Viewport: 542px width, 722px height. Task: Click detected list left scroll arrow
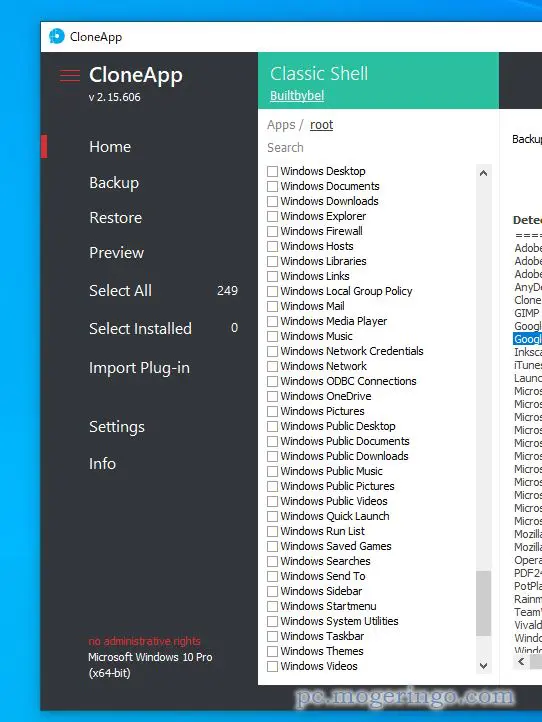coord(521,662)
